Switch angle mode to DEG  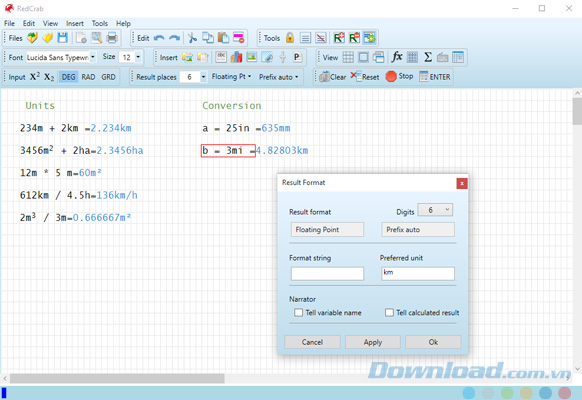(x=68, y=77)
